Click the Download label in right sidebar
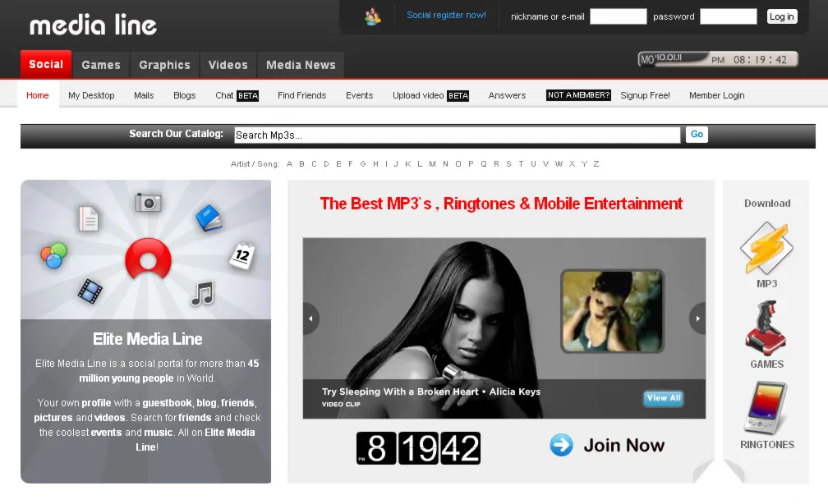This screenshot has width=828, height=504. (767, 204)
